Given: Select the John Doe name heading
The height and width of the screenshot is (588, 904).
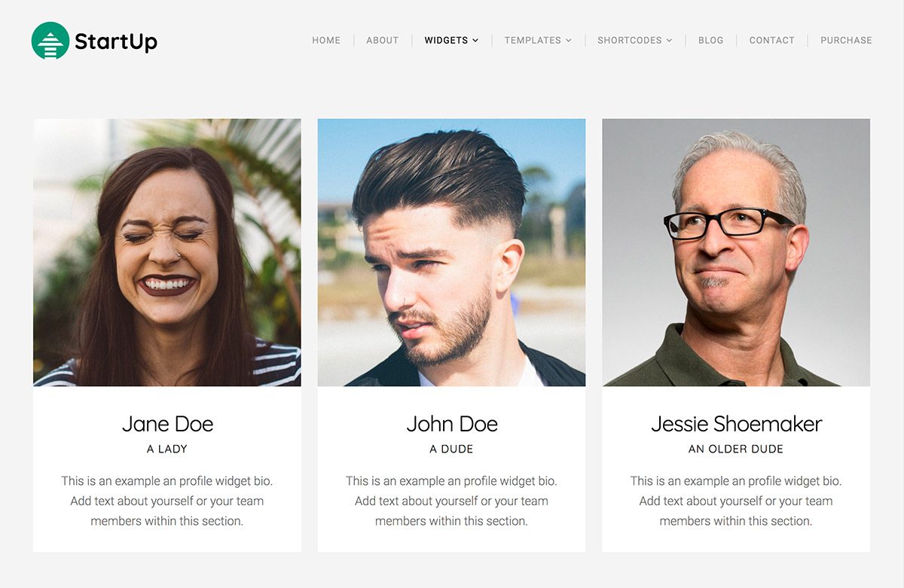Looking at the screenshot, I should 452,424.
